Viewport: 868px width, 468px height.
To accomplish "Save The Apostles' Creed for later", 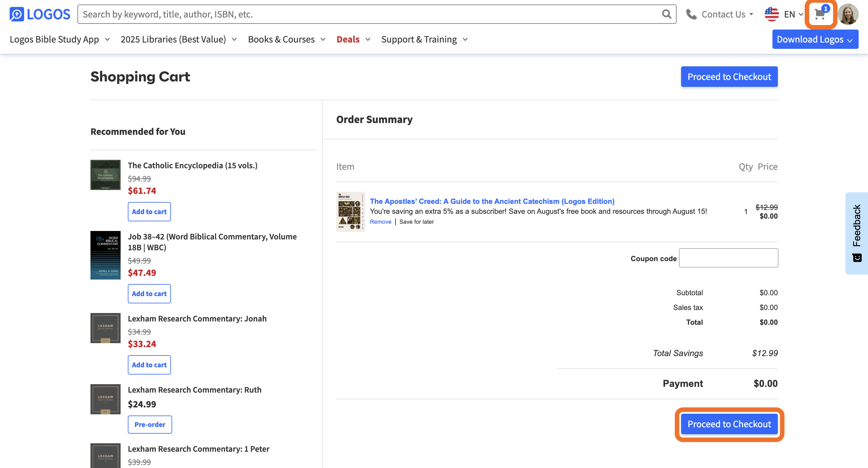I will [416, 222].
